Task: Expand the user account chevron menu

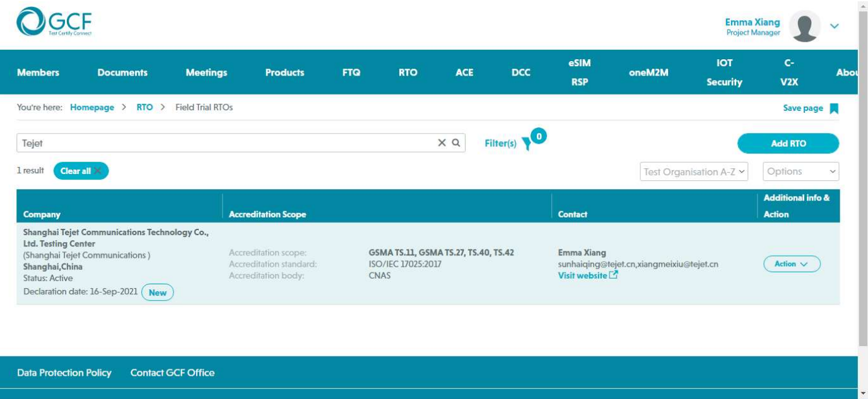Action: (x=835, y=26)
